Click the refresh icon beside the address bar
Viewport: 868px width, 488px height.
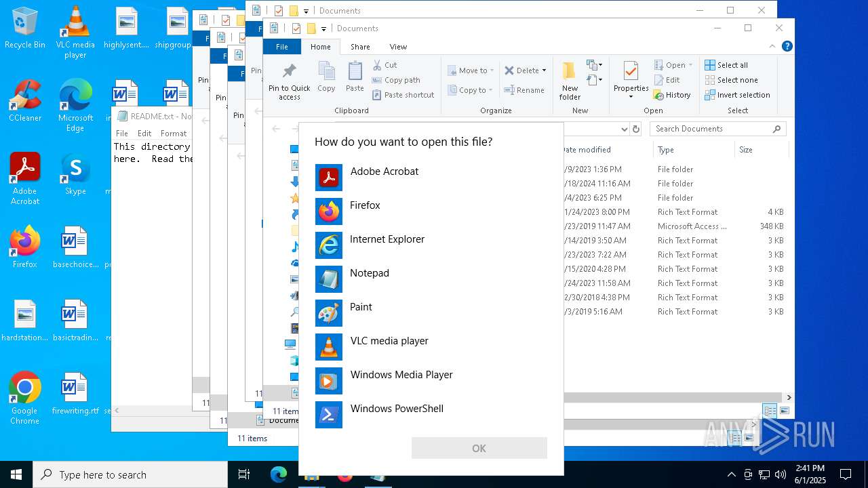tap(636, 129)
